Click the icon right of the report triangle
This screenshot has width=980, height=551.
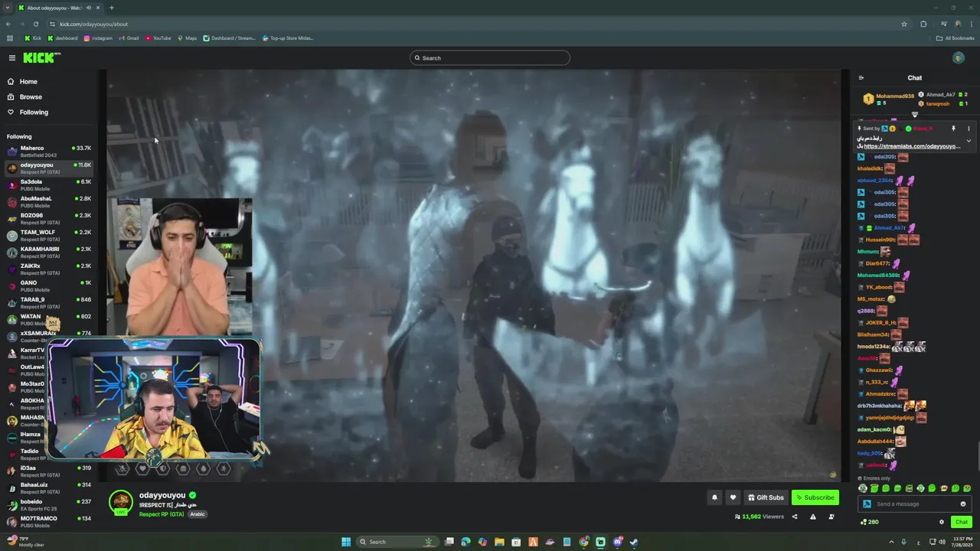click(831, 517)
